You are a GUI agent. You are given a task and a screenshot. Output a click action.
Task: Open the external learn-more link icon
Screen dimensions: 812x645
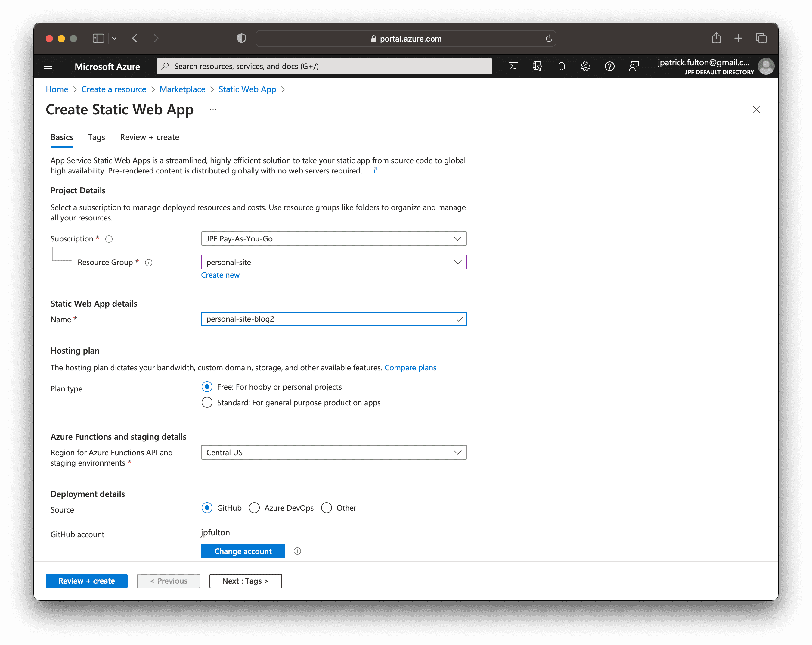(373, 171)
